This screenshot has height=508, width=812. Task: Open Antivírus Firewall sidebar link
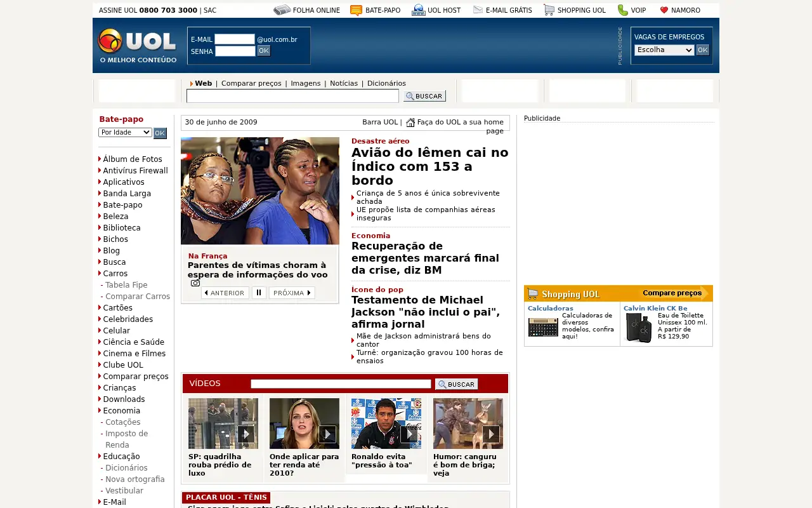136,171
